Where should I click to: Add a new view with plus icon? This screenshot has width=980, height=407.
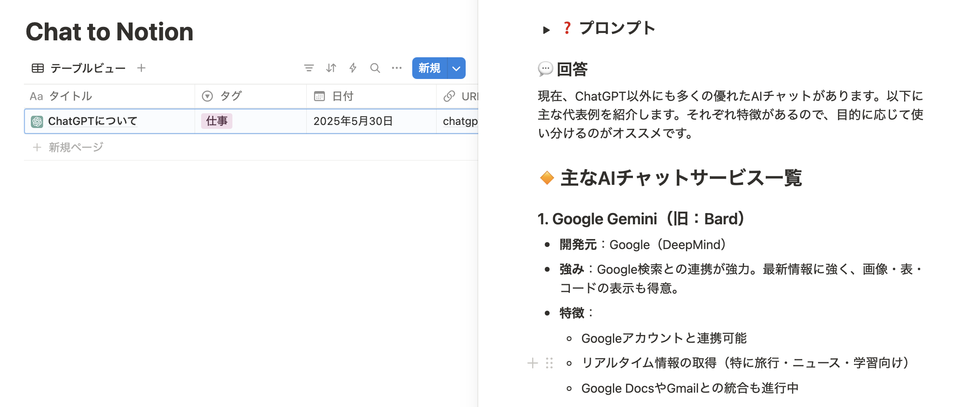point(141,68)
